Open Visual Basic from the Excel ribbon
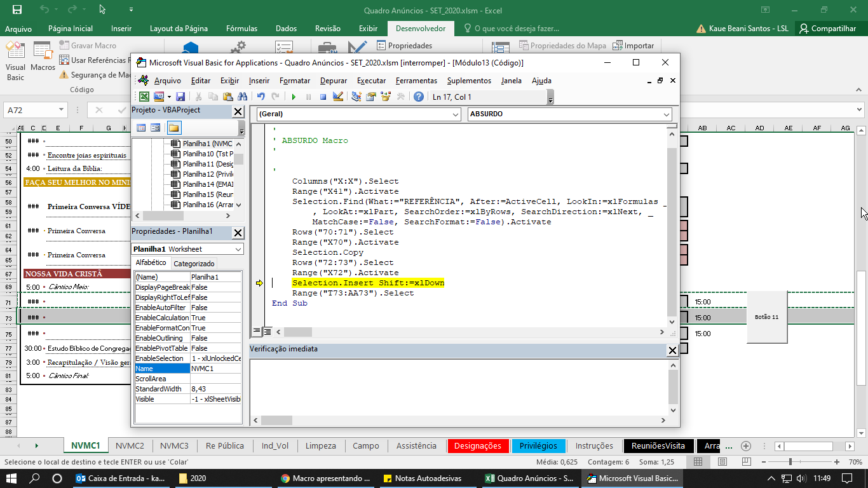Screen dimensions: 868x488 click(15, 62)
